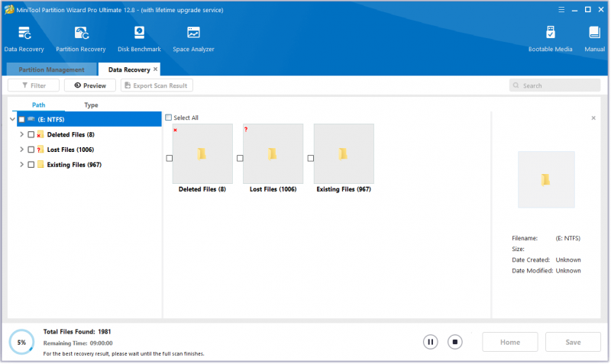Click the Preview button
Image resolution: width=611 pixels, height=364 pixels.
pos(90,85)
